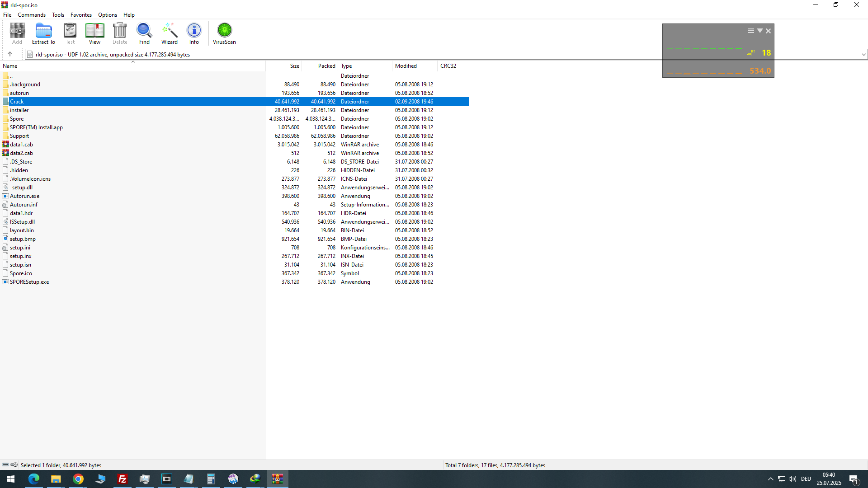This screenshot has width=868, height=488.
Task: Close the gray overlay widget
Action: [768, 31]
